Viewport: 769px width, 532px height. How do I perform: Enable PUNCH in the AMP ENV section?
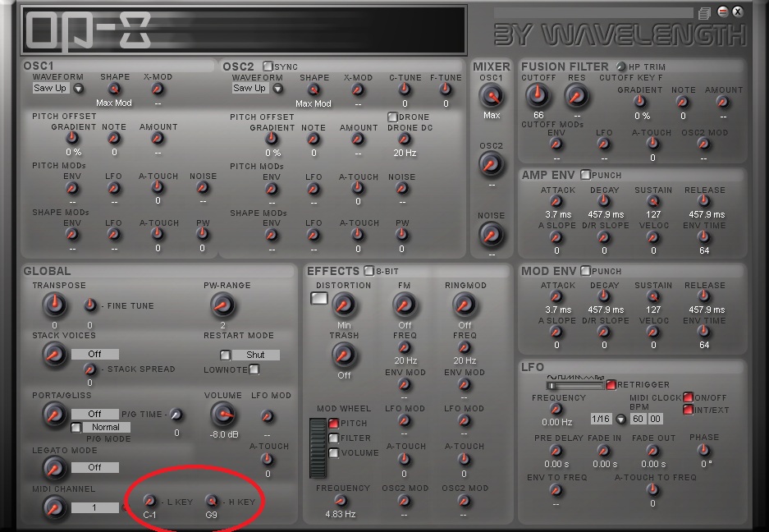click(585, 175)
